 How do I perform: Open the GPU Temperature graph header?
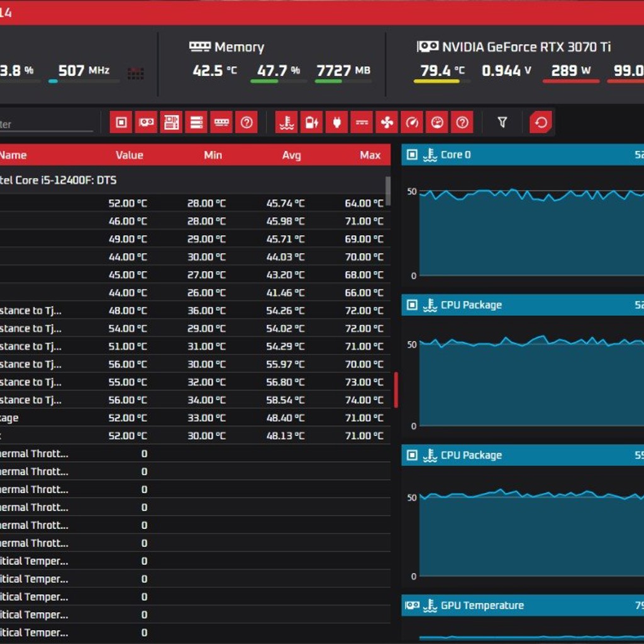(523, 605)
